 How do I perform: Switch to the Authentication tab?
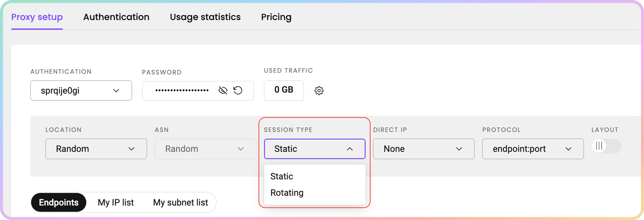[x=116, y=17]
